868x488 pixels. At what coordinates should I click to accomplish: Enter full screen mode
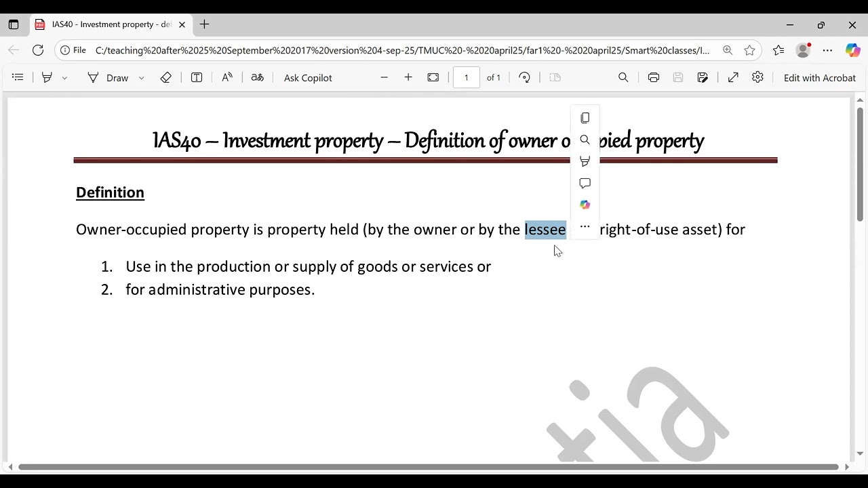(x=733, y=77)
